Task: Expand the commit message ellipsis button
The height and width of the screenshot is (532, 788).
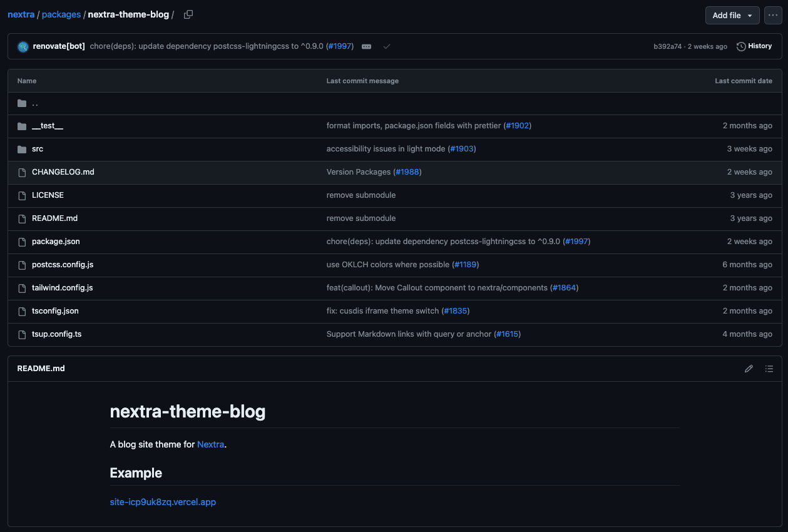Action: coord(367,46)
